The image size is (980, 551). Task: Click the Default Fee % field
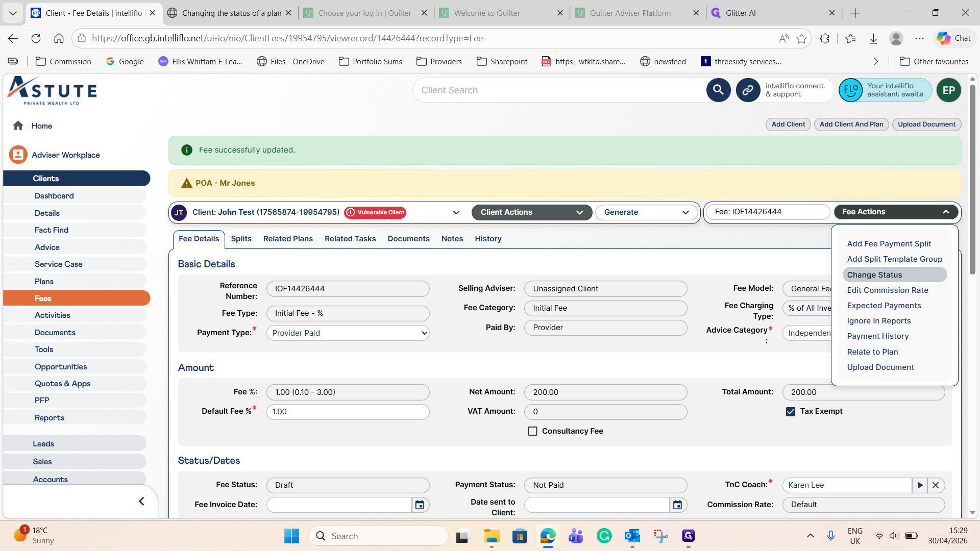pos(348,412)
